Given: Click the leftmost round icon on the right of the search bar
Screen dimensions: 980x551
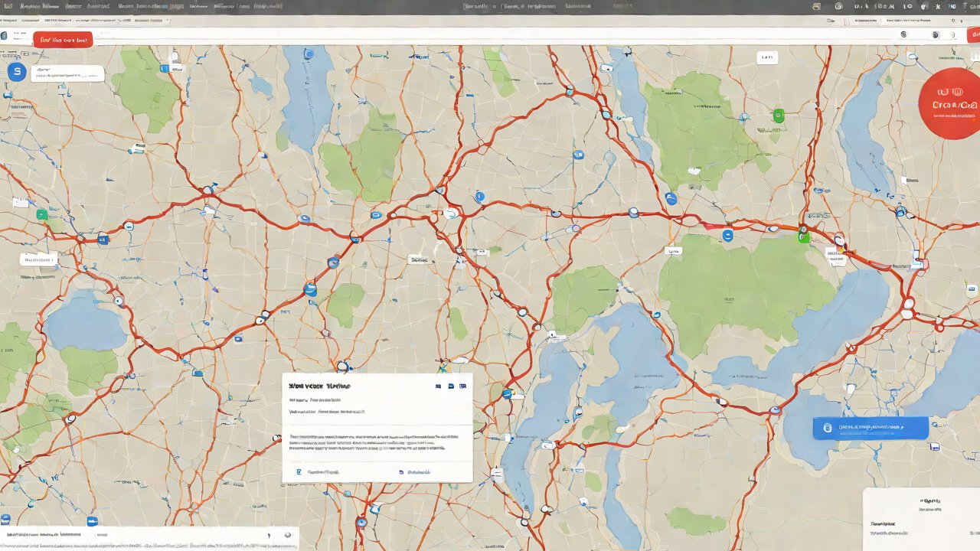Looking at the screenshot, I should tap(903, 34).
